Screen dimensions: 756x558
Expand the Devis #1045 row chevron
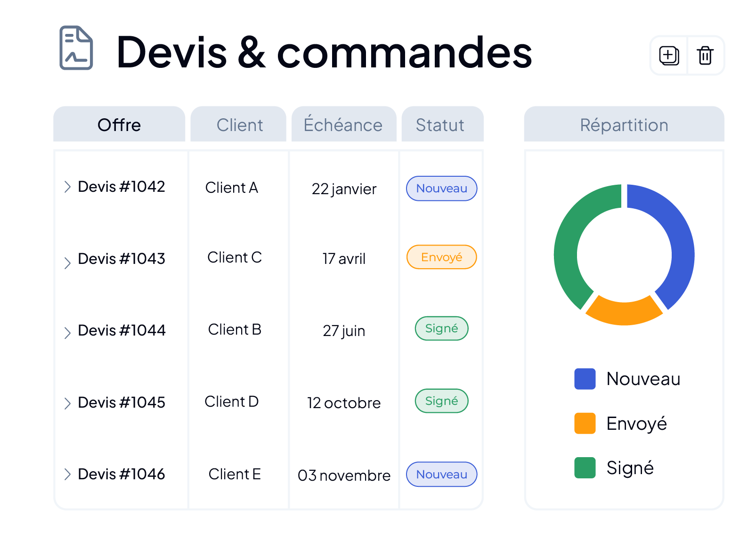tap(67, 403)
